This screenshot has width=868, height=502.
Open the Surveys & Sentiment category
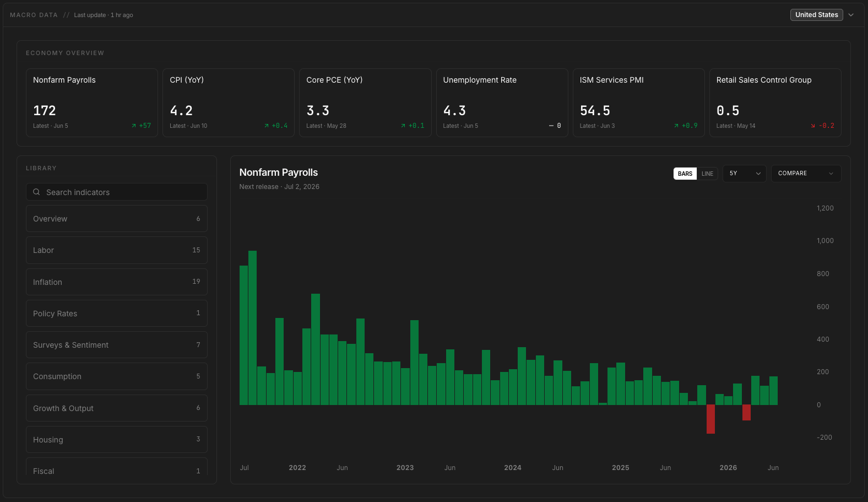pyautogui.click(x=117, y=345)
